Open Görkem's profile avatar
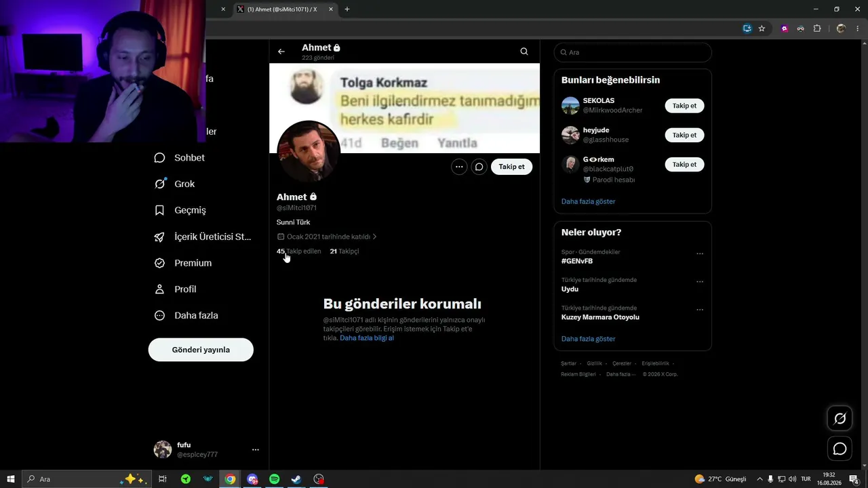The height and width of the screenshot is (488, 868). [570, 164]
